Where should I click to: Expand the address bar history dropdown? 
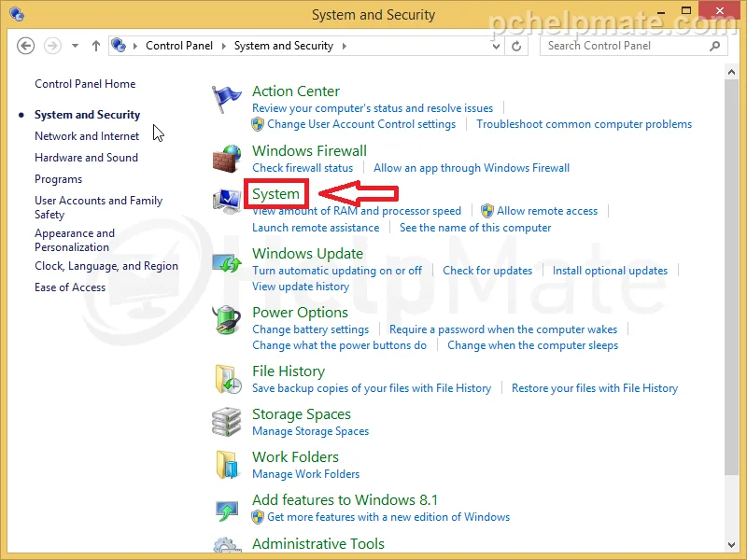[496, 46]
